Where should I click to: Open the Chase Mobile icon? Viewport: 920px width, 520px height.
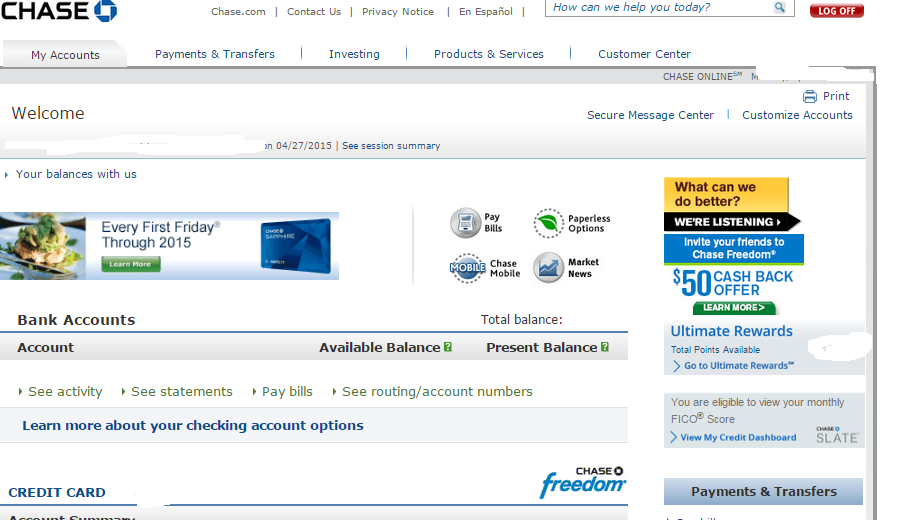click(x=468, y=268)
